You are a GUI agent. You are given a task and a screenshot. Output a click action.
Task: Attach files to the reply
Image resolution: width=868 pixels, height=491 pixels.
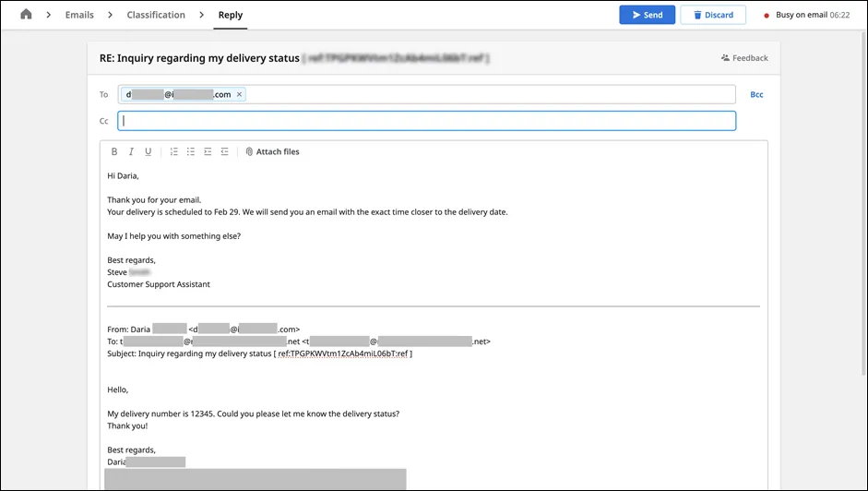point(272,151)
